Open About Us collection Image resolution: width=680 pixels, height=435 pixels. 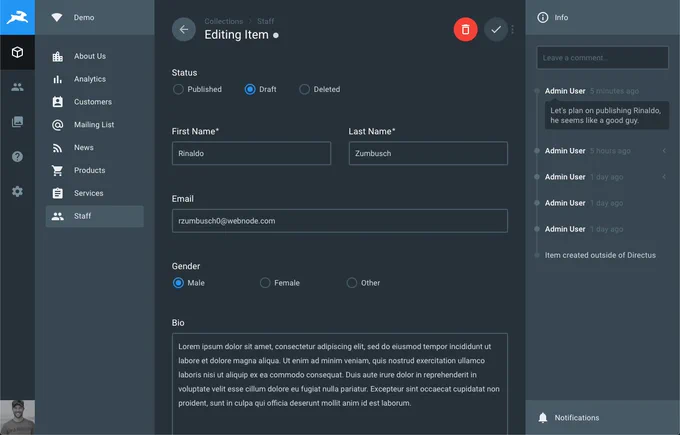click(95, 56)
